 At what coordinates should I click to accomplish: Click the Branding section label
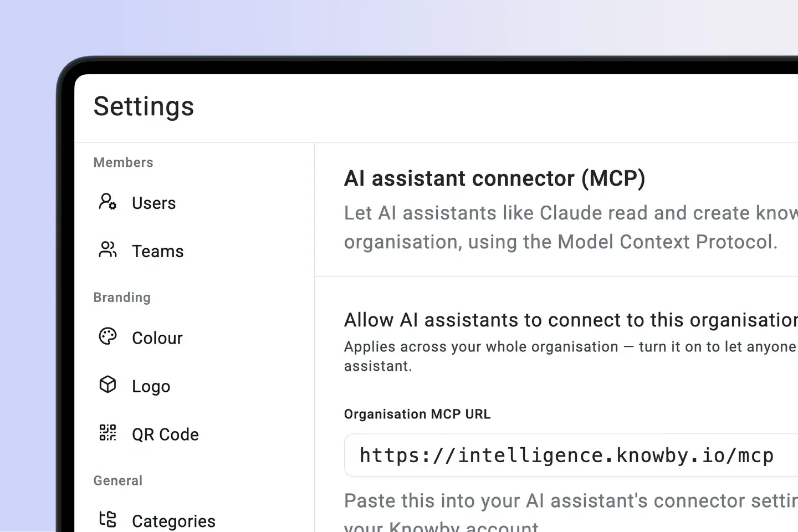pyautogui.click(x=122, y=298)
